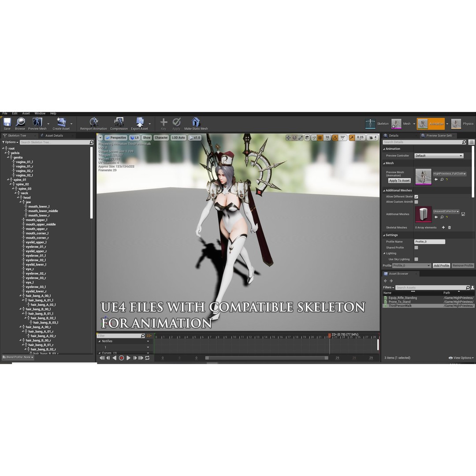This screenshot has height=476, width=476.
Task: Select the rotate gizmo mode icon
Action: tap(294, 138)
